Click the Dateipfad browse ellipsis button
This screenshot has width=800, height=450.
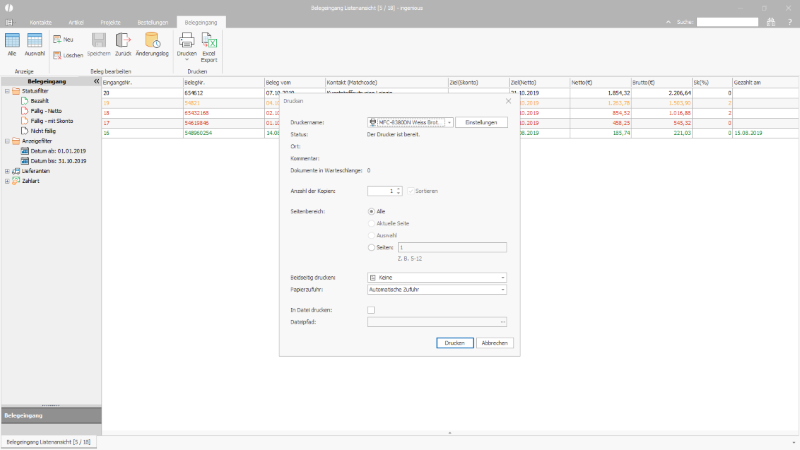[503, 322]
